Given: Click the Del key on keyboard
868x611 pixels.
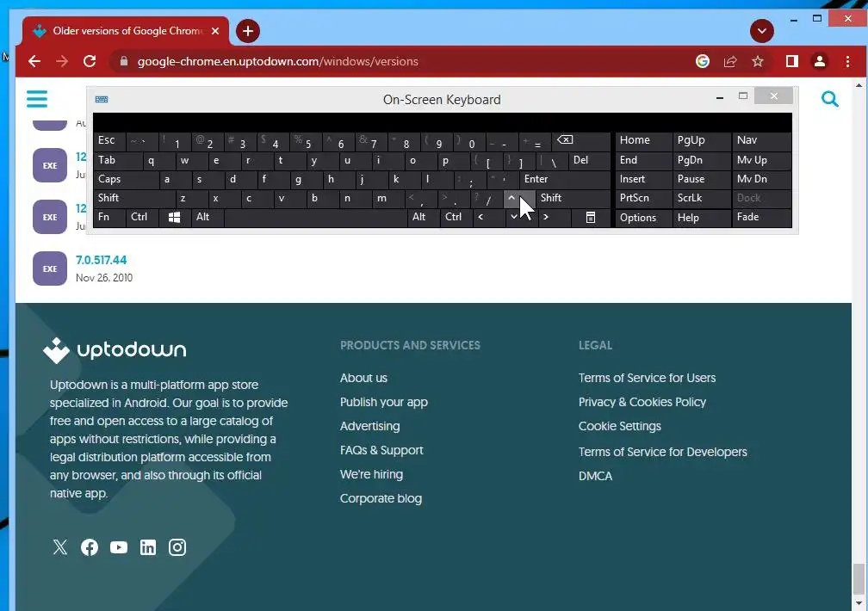Looking at the screenshot, I should pos(590,161).
